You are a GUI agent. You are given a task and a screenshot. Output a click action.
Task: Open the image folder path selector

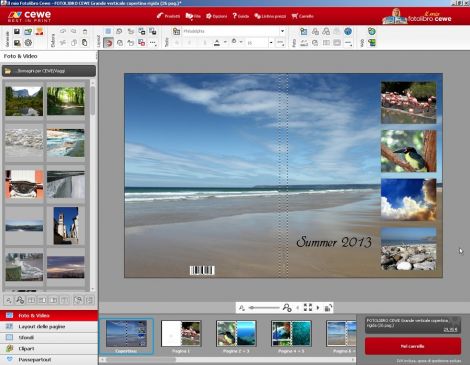pyautogui.click(x=49, y=71)
